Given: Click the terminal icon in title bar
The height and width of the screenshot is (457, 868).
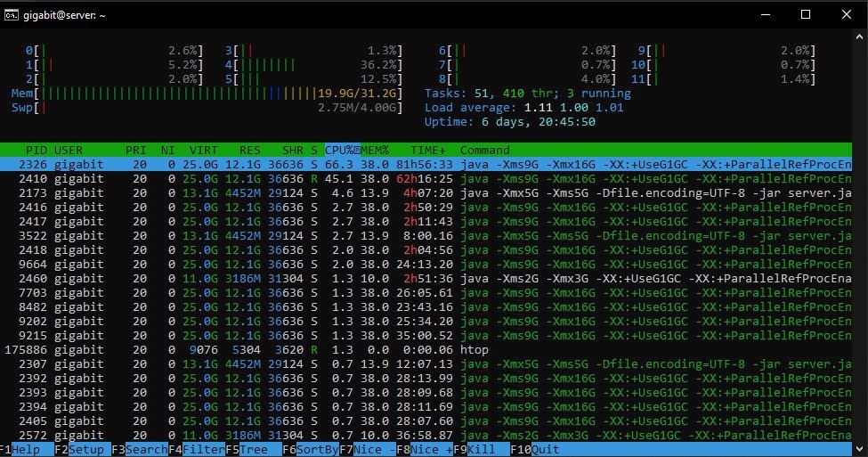Looking at the screenshot, I should tap(11, 15).
